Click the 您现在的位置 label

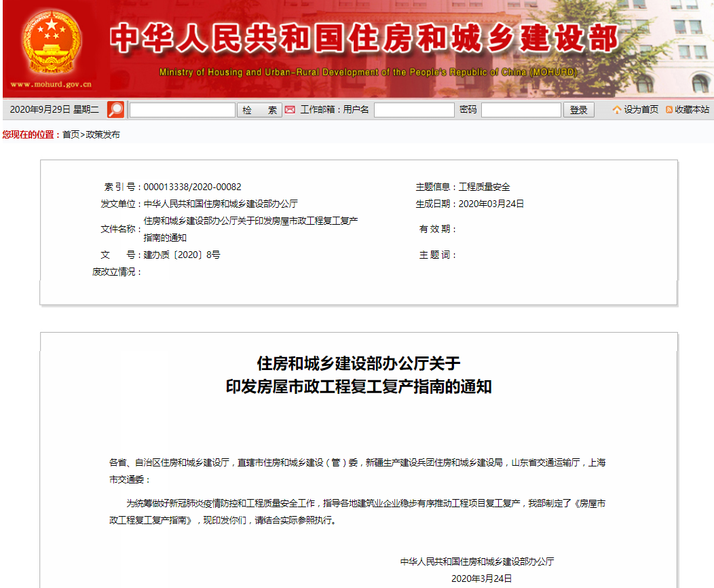tap(31, 134)
